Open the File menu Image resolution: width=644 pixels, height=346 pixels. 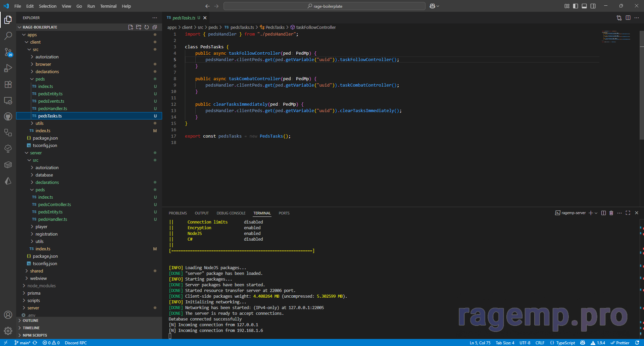coord(18,6)
